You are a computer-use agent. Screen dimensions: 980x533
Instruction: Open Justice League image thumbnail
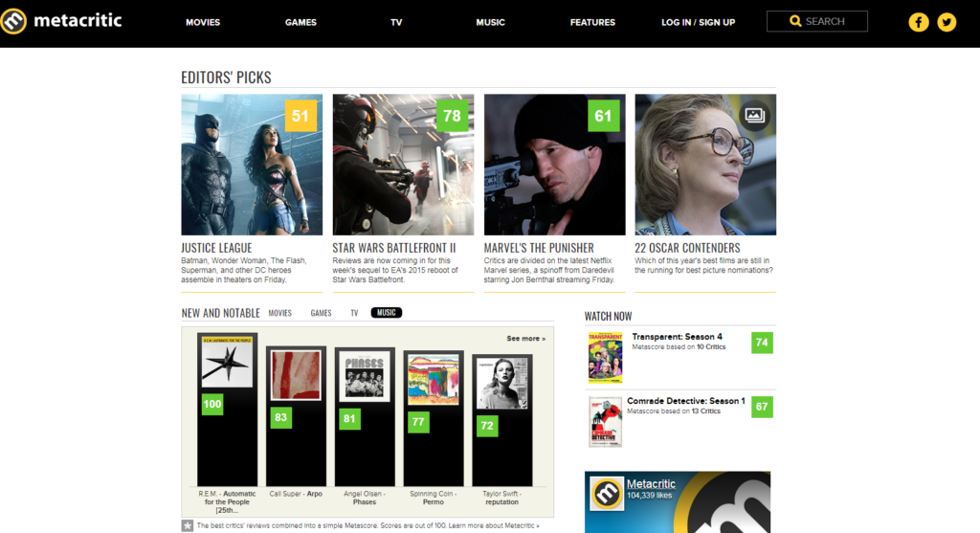coord(252,165)
